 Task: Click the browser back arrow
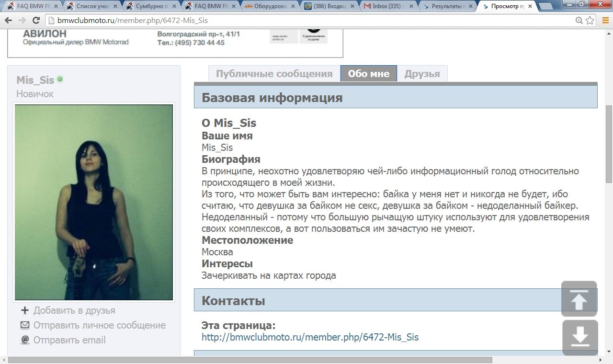[8, 21]
